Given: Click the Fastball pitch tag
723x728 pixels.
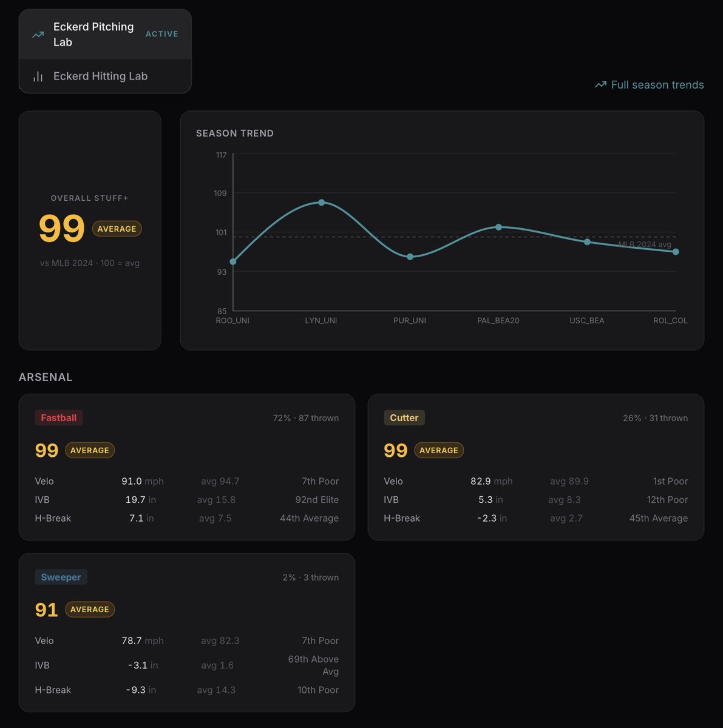Looking at the screenshot, I should click(x=59, y=418).
